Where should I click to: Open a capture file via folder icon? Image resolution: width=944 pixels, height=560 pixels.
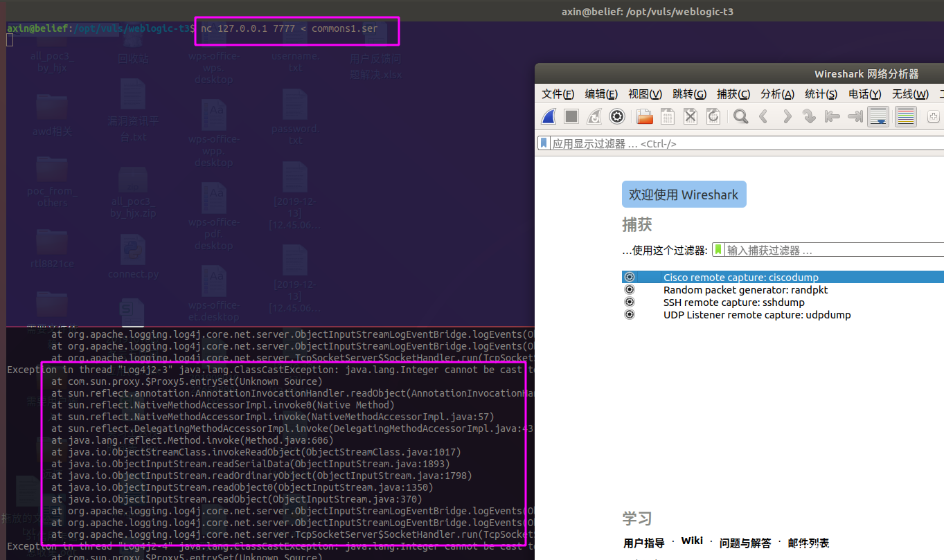pos(645,116)
